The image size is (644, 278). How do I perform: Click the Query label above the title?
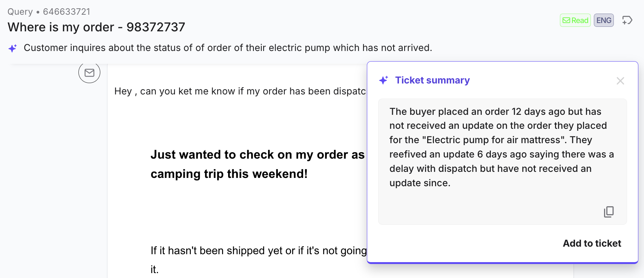[x=20, y=12]
